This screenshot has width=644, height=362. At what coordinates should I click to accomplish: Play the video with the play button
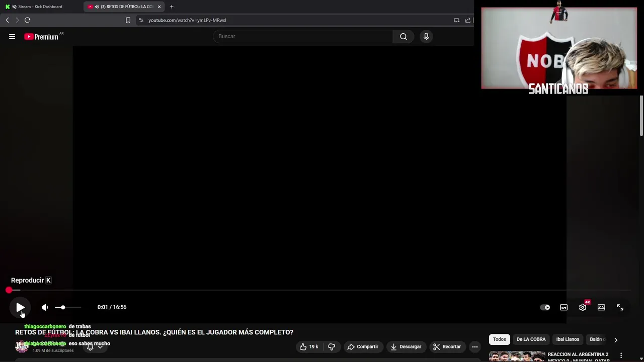coord(20,307)
